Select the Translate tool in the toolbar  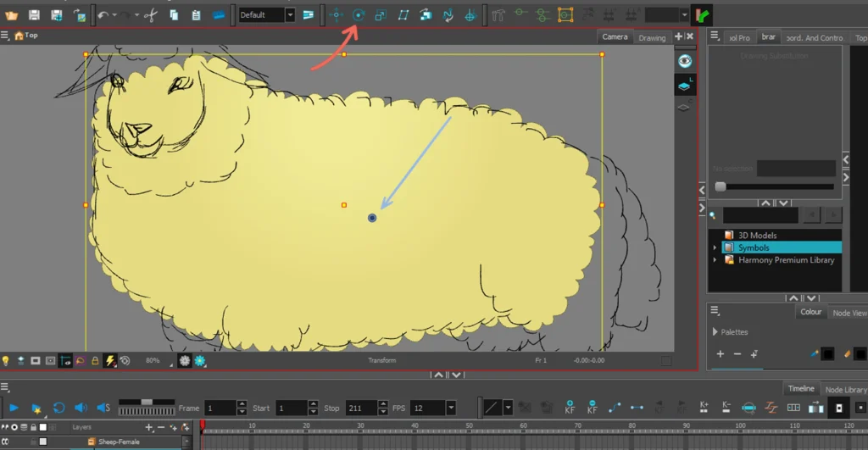pyautogui.click(x=336, y=15)
